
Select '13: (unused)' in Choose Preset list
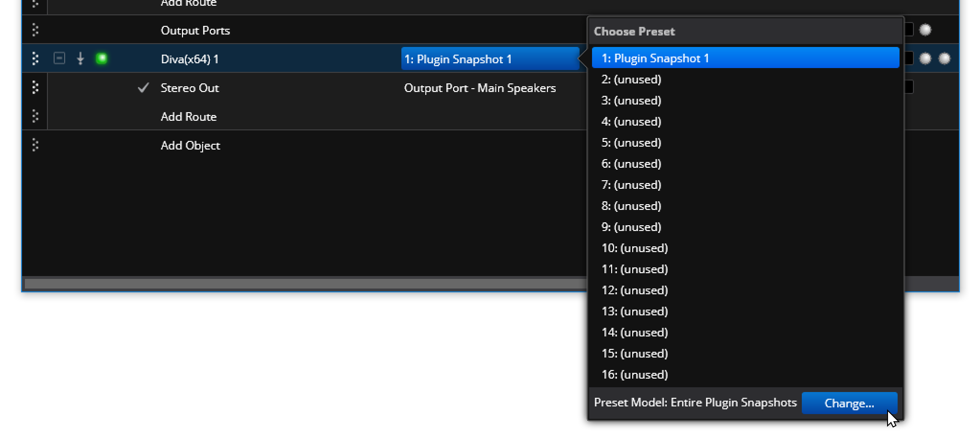745,311
